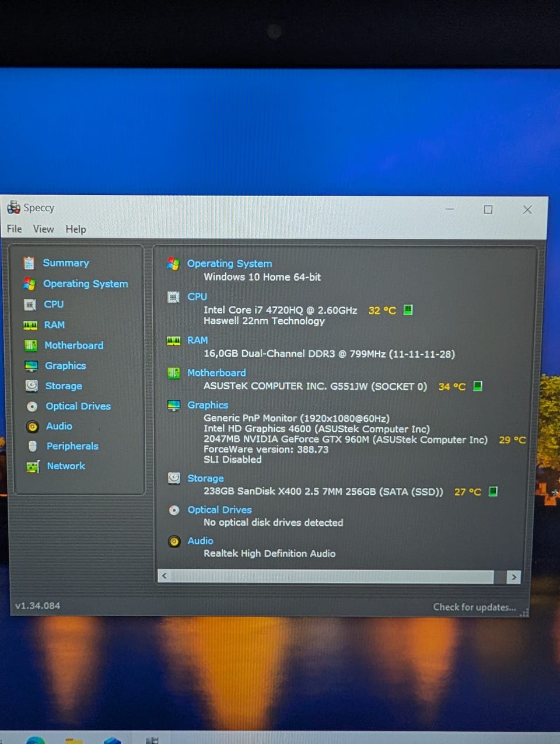Click the Graphics monitor icon in sidebar
The width and height of the screenshot is (560, 744).
pos(32,366)
